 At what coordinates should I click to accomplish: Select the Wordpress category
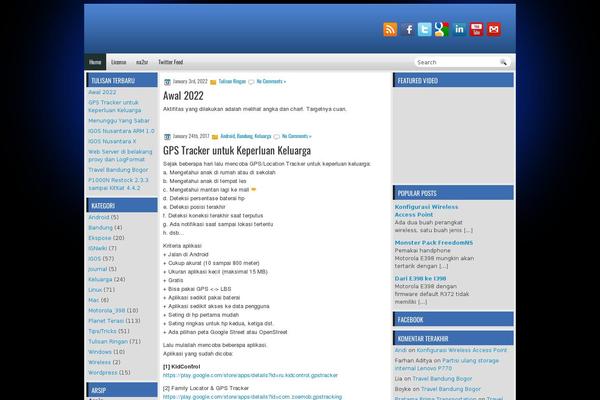[x=103, y=372]
